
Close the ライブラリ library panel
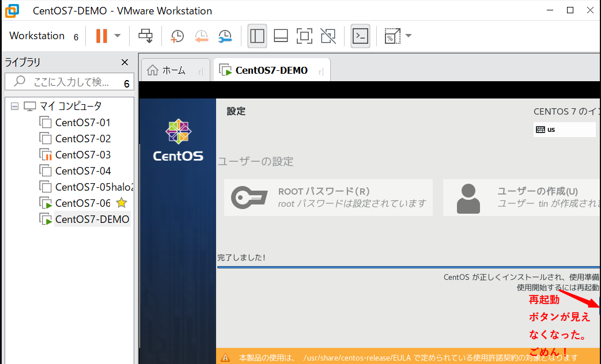124,62
